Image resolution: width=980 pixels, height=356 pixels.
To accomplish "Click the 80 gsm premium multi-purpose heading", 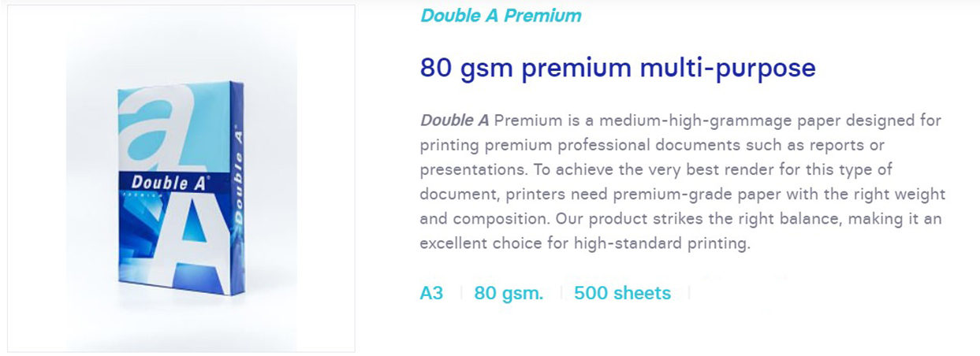I will 617,68.
